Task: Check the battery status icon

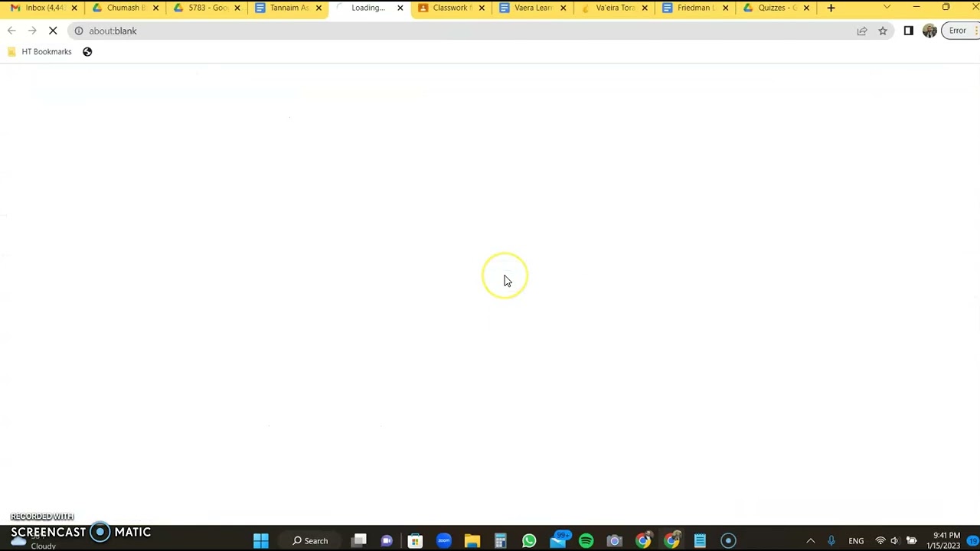Action: click(911, 541)
